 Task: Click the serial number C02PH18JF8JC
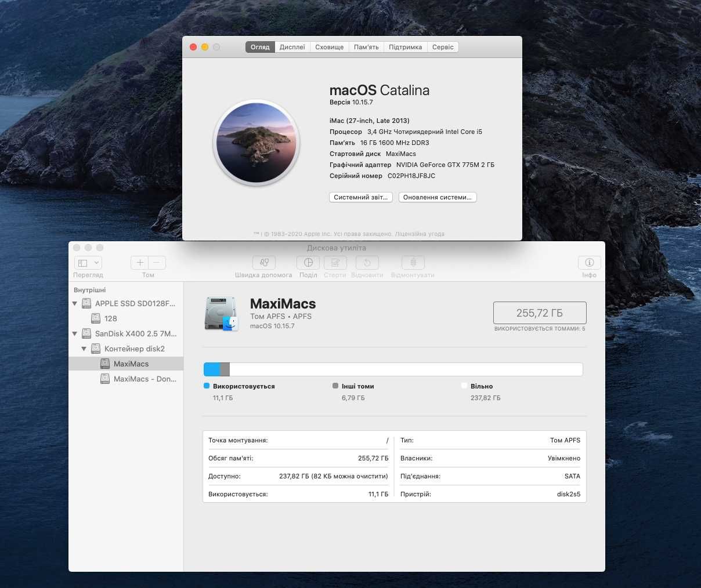(411, 176)
